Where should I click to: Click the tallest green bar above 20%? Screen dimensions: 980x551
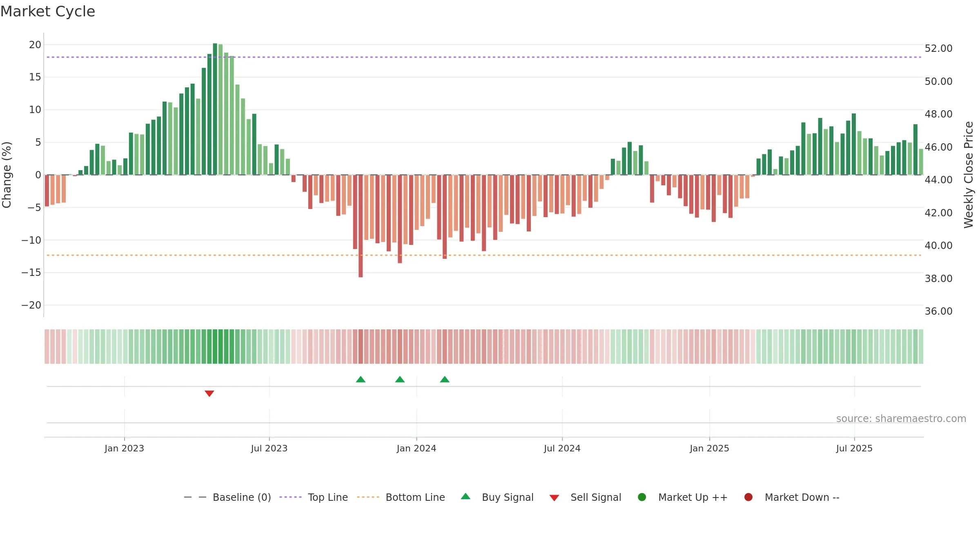click(x=215, y=109)
